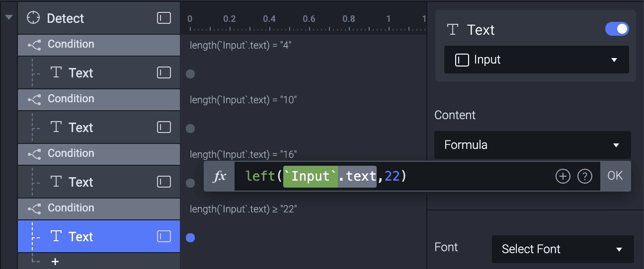This screenshot has width=644, height=269.
Task: Click the formula text length(`Input`.text) ≥ "22"
Action: pos(243,209)
